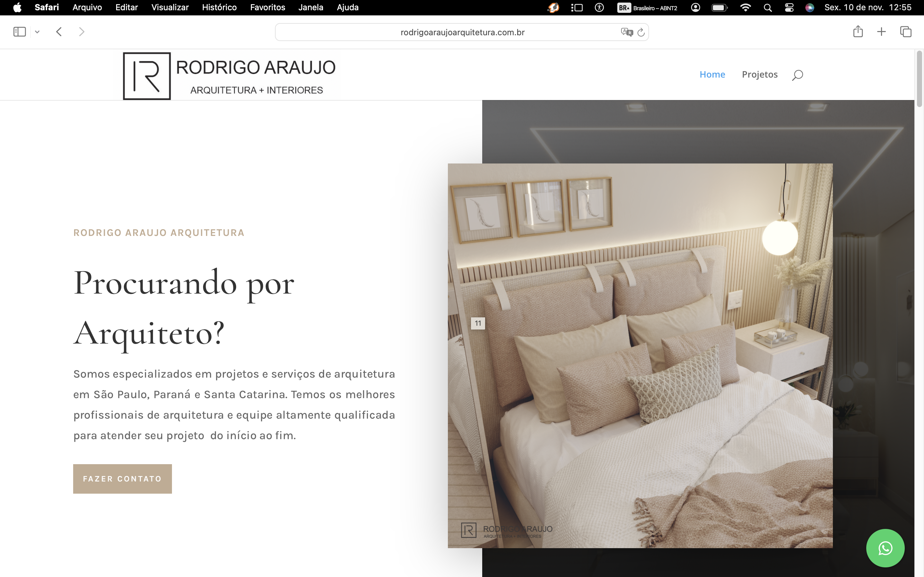Open the Histórico menu
The width and height of the screenshot is (924, 577).
point(219,8)
